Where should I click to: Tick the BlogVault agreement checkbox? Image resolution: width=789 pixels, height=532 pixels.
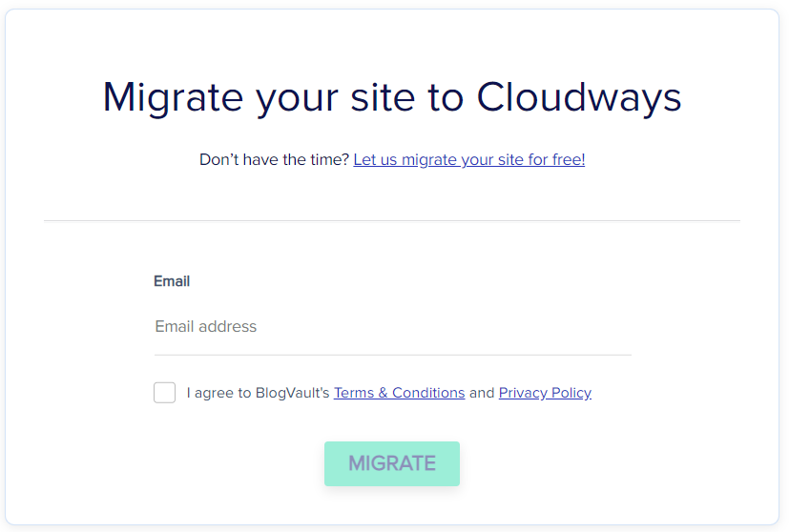[x=165, y=393]
